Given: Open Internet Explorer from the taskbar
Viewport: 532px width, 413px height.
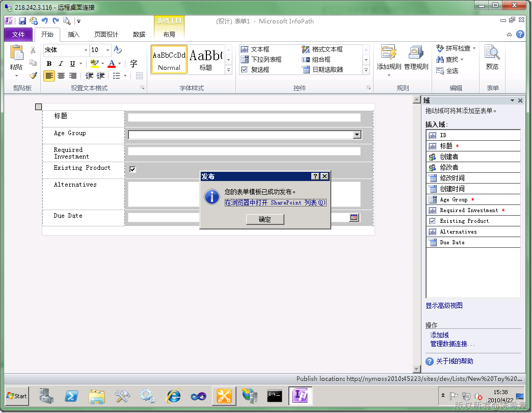Looking at the screenshot, I should (173, 396).
